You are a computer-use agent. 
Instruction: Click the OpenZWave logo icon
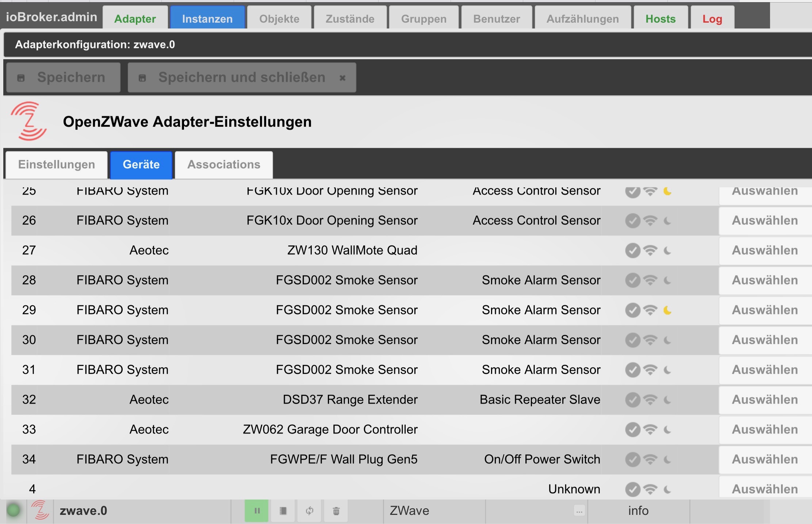coord(29,121)
